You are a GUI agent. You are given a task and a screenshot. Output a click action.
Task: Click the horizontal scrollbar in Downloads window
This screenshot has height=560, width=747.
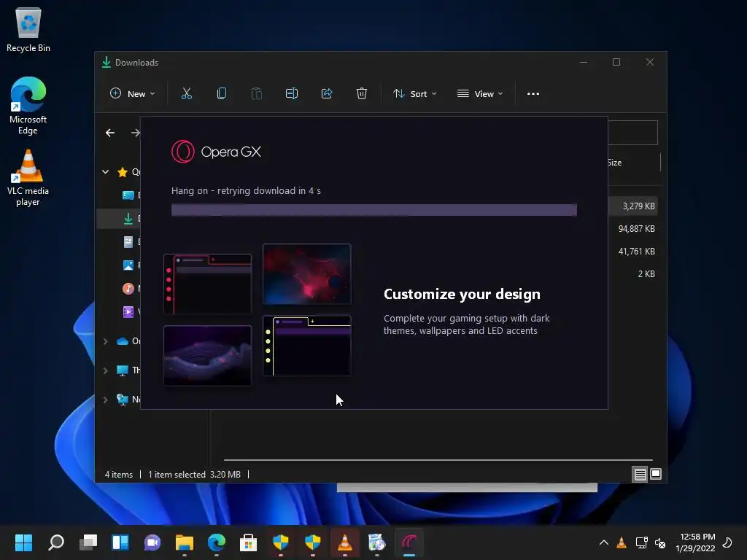(x=438, y=460)
